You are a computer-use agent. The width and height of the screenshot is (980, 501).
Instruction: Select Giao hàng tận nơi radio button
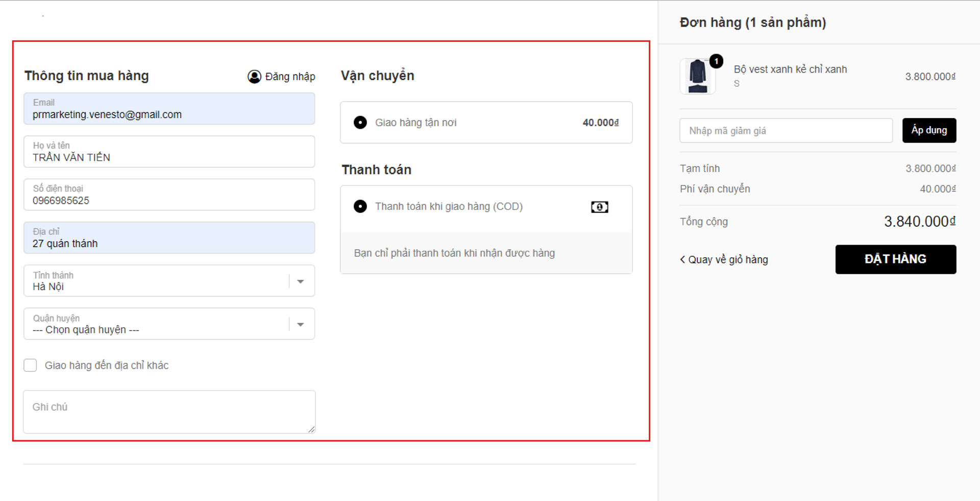pos(360,123)
